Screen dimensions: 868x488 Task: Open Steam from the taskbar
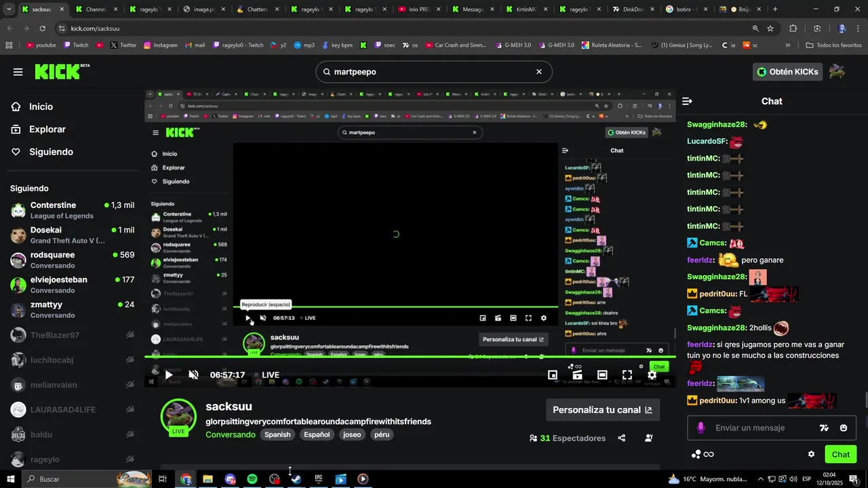[296, 479]
